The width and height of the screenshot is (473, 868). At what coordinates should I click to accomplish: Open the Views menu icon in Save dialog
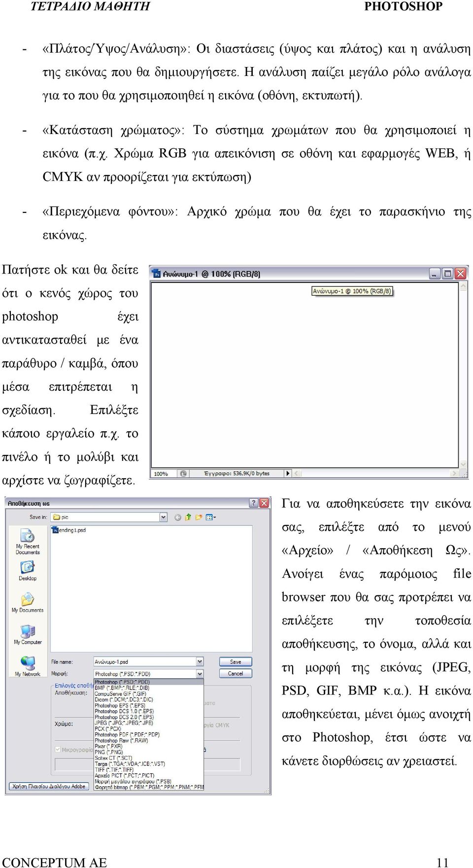pyautogui.click(x=210, y=517)
